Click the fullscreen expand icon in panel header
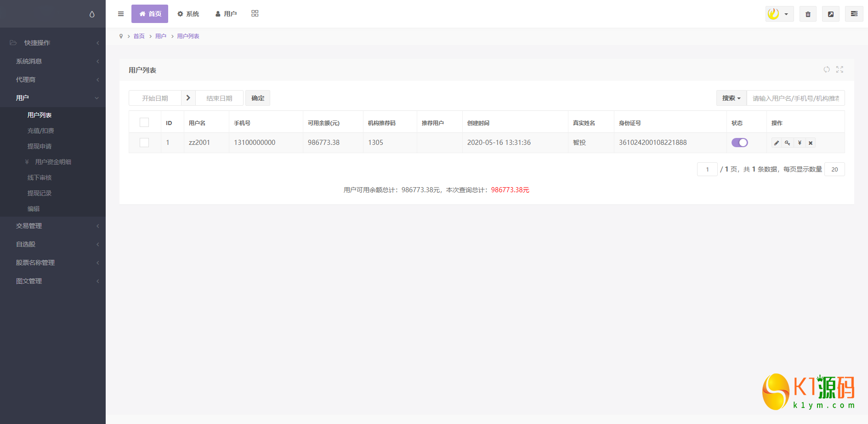 point(840,69)
